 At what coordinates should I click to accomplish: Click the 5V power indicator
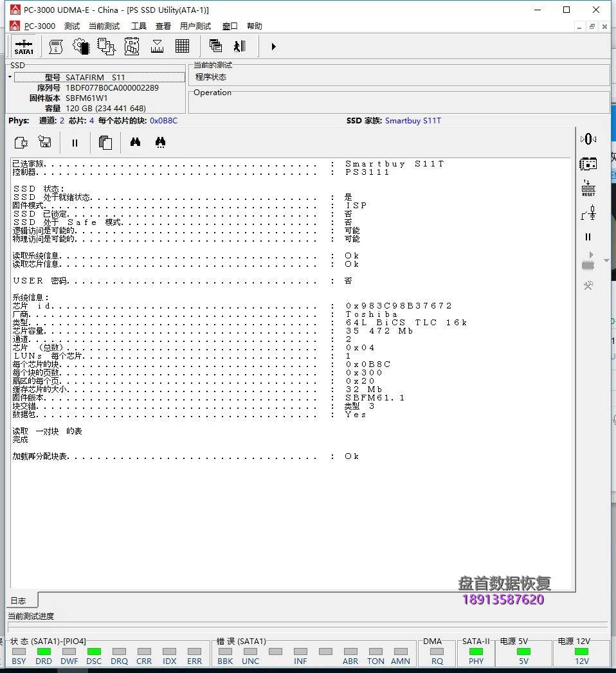[523, 652]
